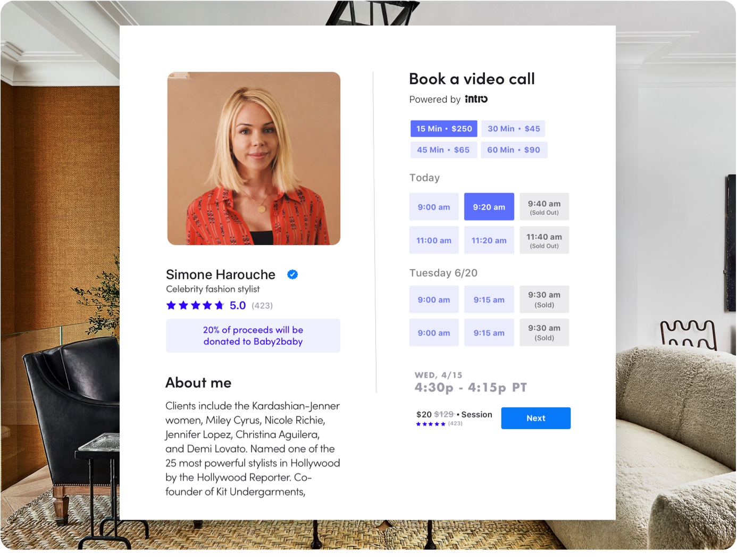Open Simone Harouche's profile photo

254,158
